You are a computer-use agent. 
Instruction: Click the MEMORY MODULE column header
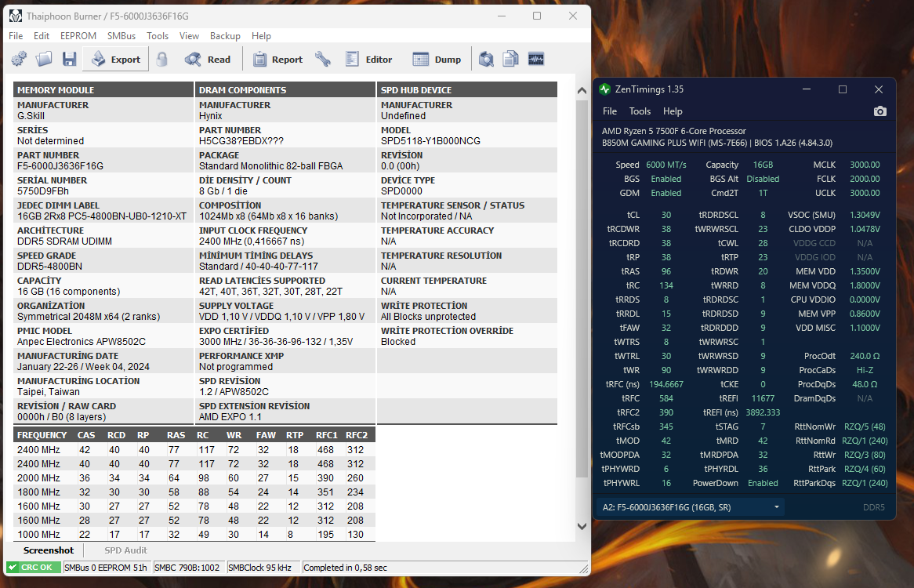[x=103, y=89]
